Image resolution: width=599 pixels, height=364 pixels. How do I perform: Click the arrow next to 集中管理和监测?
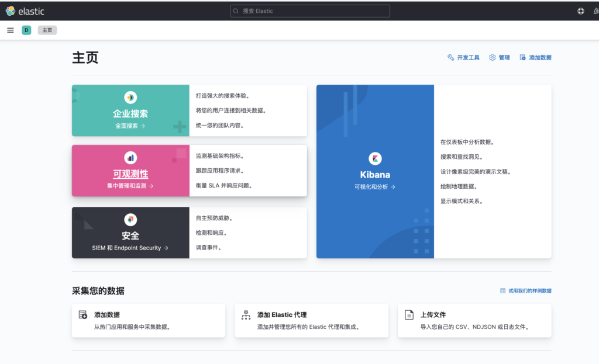(152, 186)
